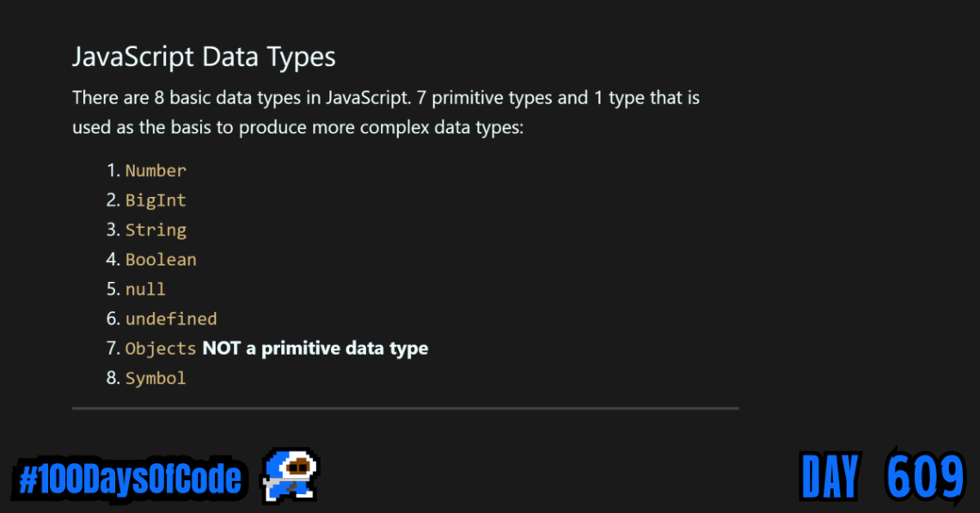Click the String list entry

click(x=156, y=229)
